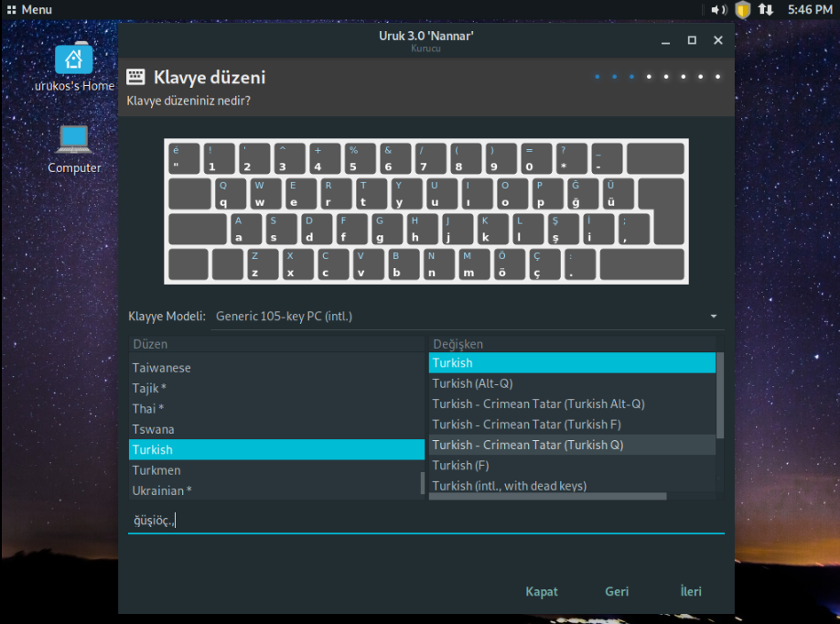Select Turkish - Crimean Tatar (Turkish Q)
Screen dimensions: 840x624
coord(572,445)
